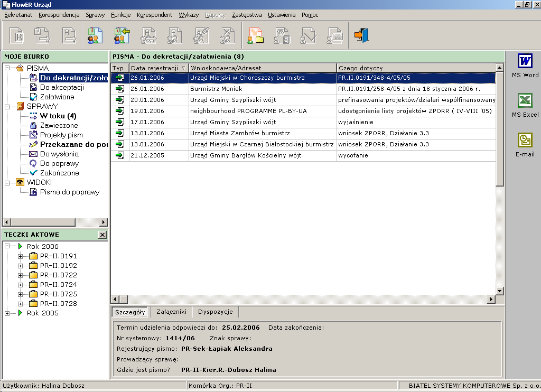Expand the Rok 2005 node
The image size is (541, 392).
coord(7,313)
